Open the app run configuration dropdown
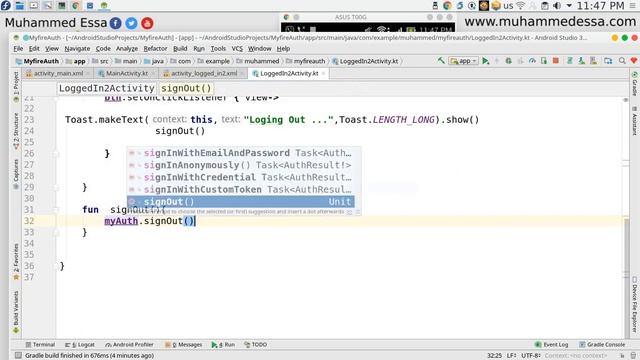 pyautogui.click(x=463, y=61)
